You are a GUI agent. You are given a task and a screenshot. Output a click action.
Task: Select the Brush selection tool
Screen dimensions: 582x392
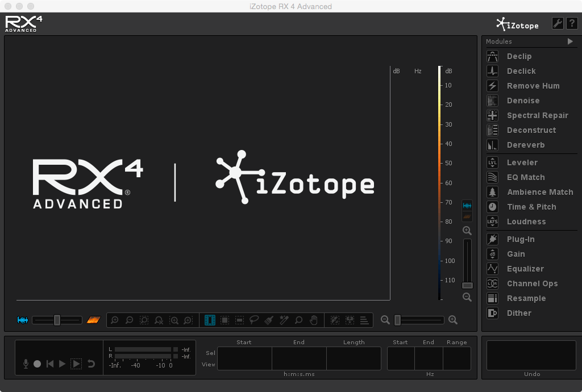pyautogui.click(x=269, y=320)
